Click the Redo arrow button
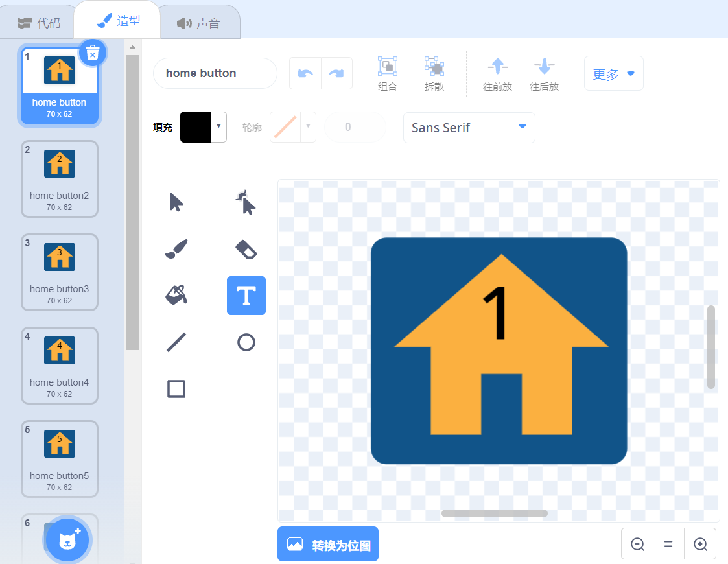This screenshot has width=728, height=564. [x=336, y=73]
